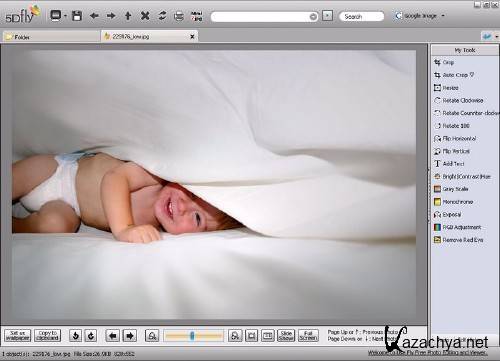Choose Rotate 180 in My Tools

(452, 126)
